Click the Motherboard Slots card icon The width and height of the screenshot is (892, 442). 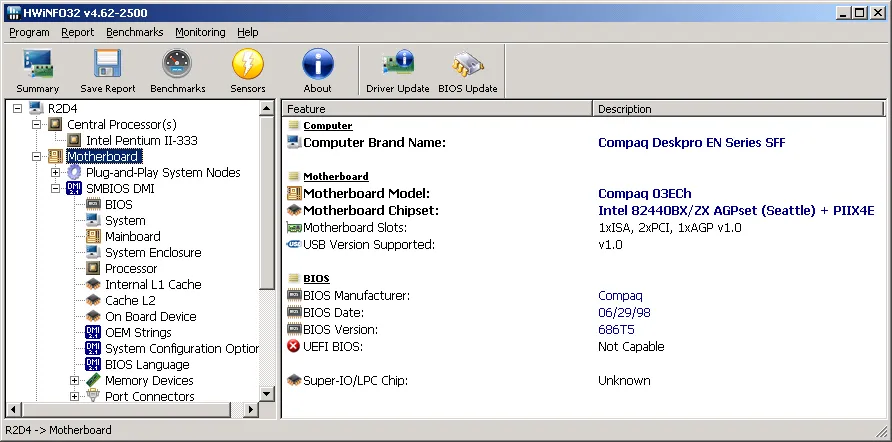click(x=294, y=228)
